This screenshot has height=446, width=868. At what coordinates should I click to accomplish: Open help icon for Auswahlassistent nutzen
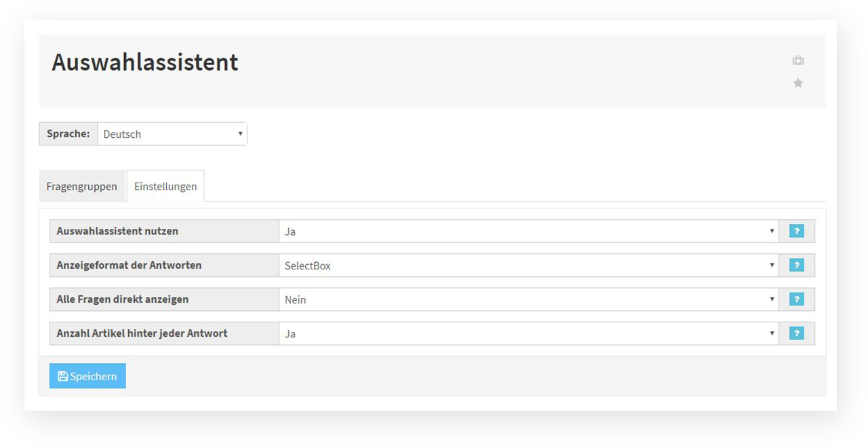797,231
